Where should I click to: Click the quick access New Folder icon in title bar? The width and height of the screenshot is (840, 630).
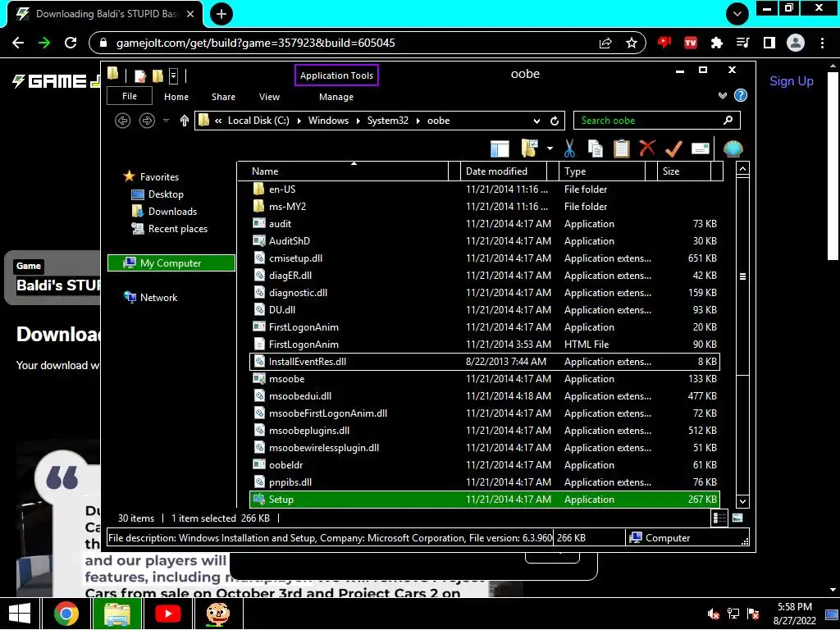pyautogui.click(x=157, y=75)
